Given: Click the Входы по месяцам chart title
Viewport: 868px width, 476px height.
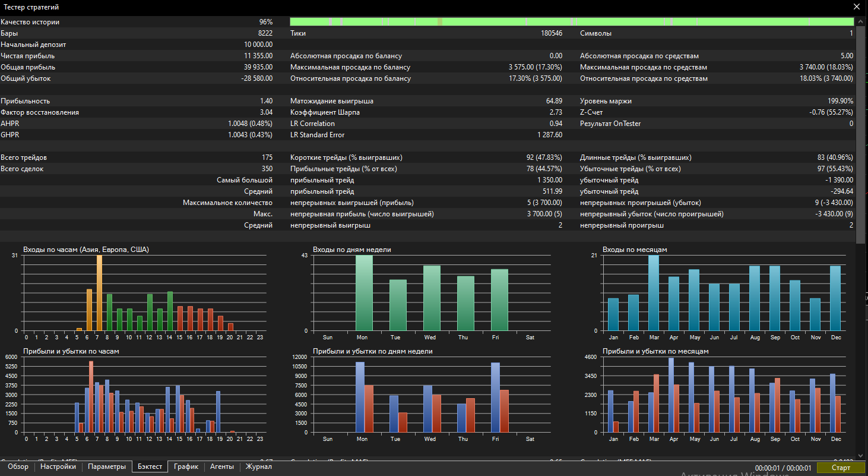Looking at the screenshot, I should click(635, 250).
